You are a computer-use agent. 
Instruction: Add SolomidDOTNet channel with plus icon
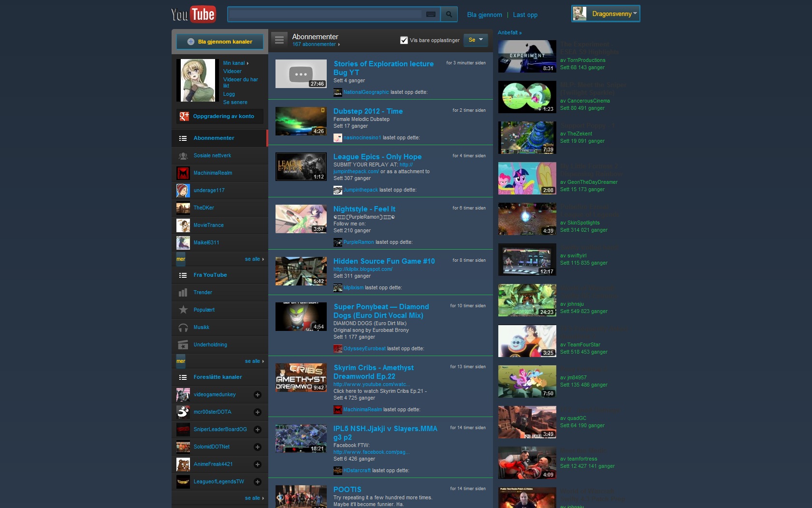tap(258, 447)
